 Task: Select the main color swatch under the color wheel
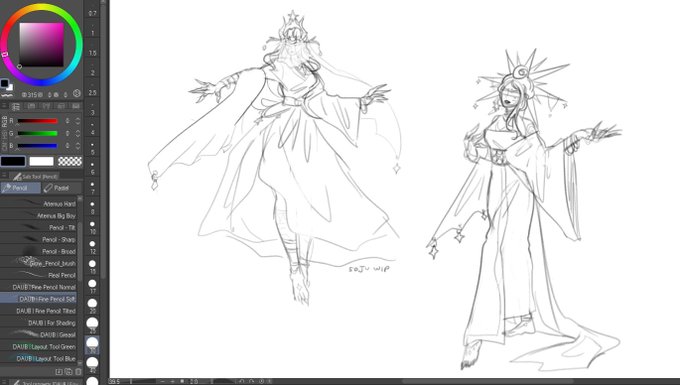[x=4, y=83]
